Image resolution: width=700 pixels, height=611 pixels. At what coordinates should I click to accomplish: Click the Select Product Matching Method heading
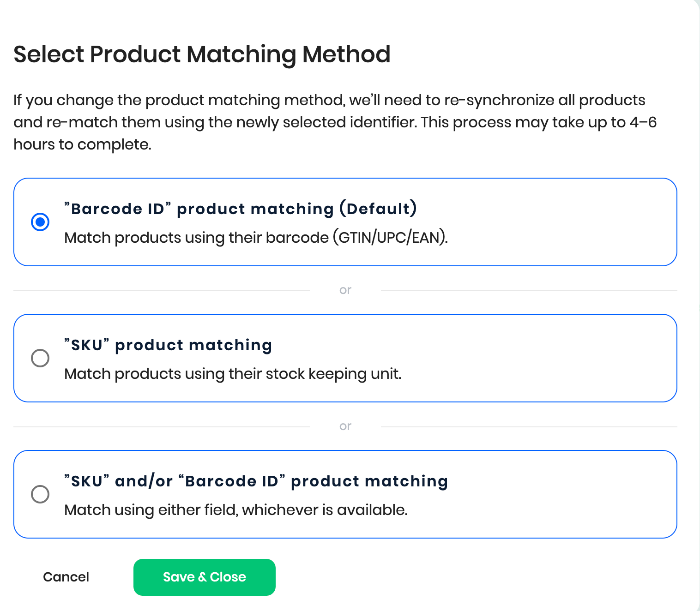pos(202,54)
